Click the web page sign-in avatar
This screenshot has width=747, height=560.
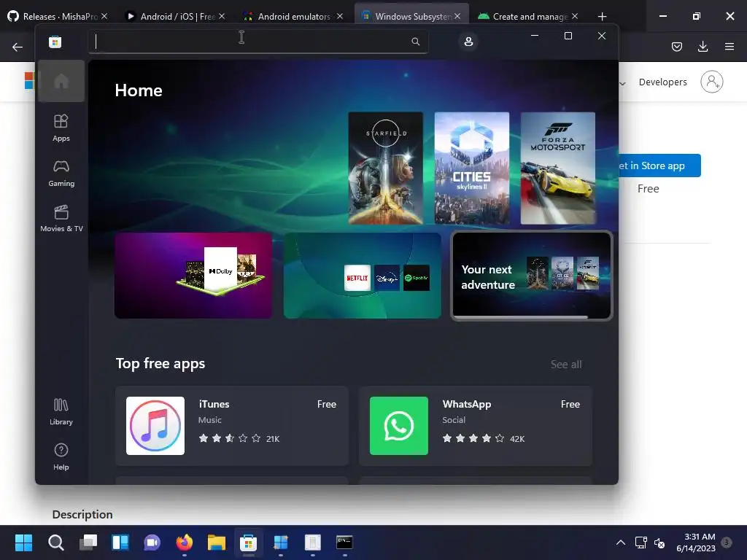[x=712, y=82]
